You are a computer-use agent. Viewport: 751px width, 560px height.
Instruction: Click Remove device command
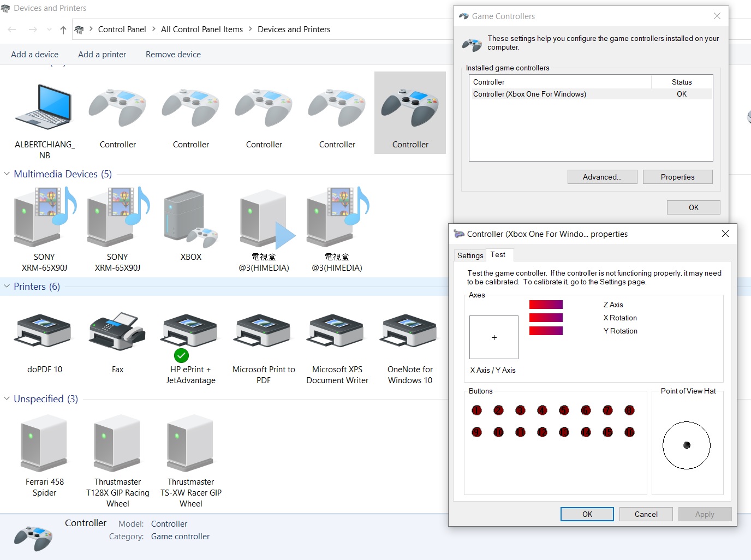click(173, 55)
